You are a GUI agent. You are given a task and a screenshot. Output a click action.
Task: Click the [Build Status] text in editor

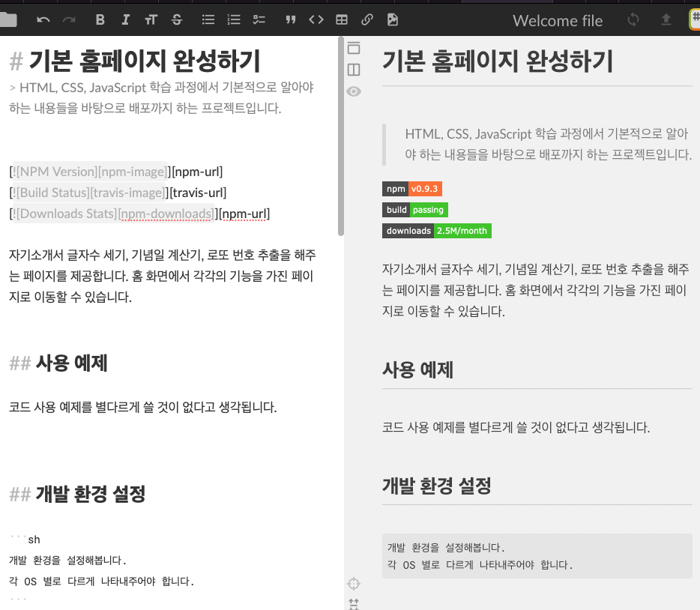[53, 193]
